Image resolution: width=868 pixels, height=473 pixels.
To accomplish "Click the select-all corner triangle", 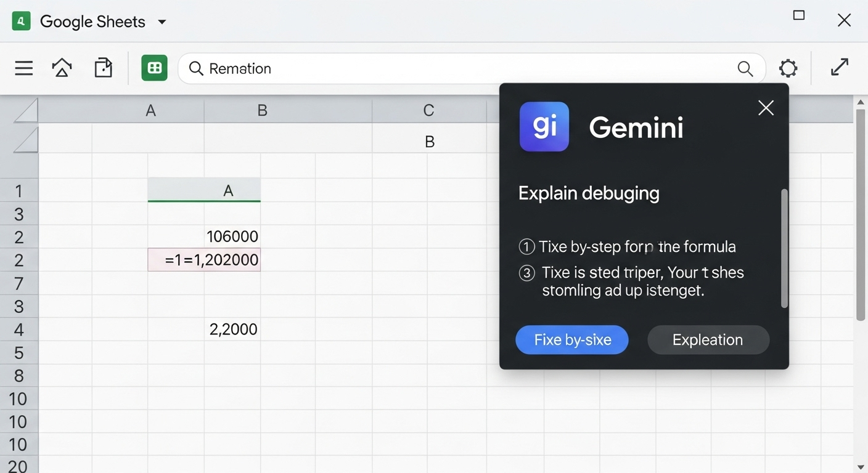I will coord(25,111).
